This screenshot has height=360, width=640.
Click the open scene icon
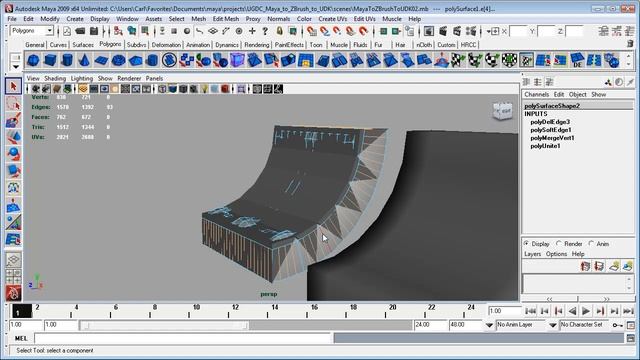80,31
